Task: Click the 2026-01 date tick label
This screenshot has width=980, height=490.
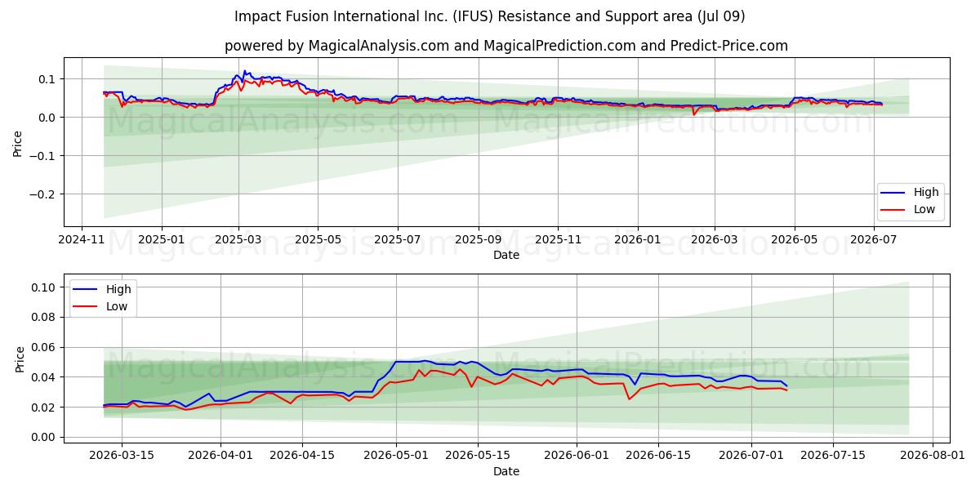Action: pyautogui.click(x=638, y=240)
